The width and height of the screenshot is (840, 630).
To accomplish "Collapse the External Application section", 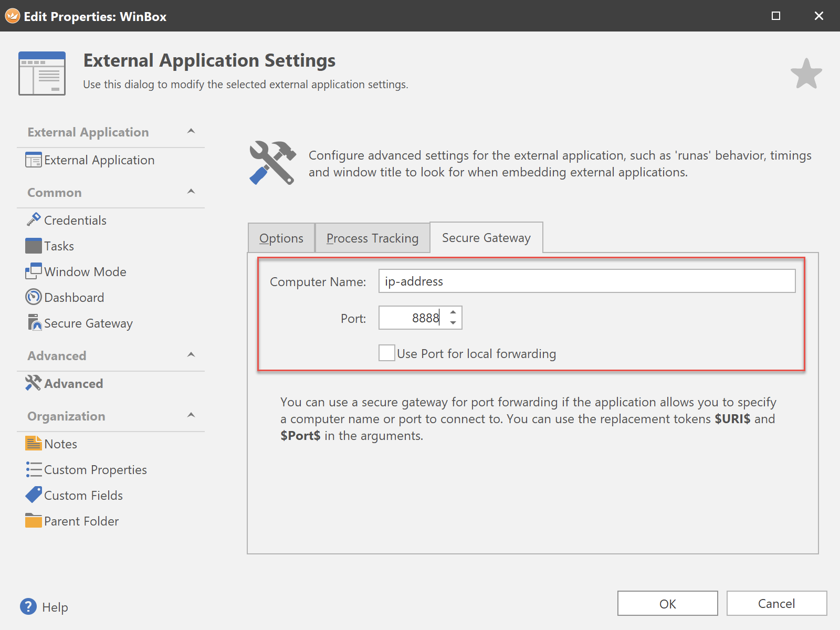I will click(191, 131).
